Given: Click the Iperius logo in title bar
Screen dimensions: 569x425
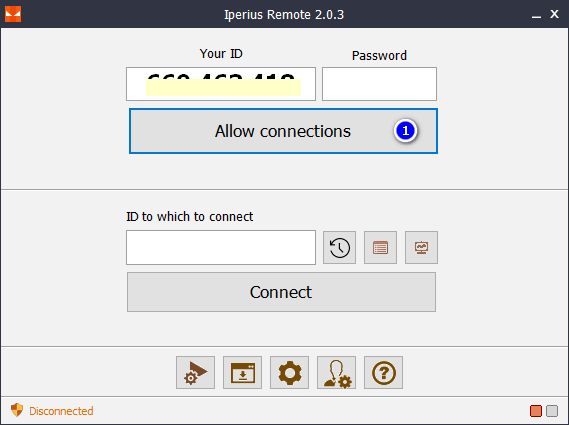Looking at the screenshot, I should pos(13,14).
